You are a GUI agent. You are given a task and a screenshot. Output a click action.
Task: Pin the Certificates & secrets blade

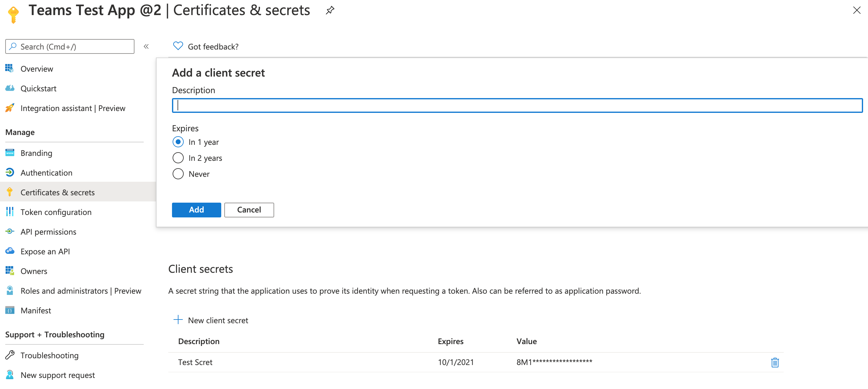pyautogui.click(x=330, y=10)
